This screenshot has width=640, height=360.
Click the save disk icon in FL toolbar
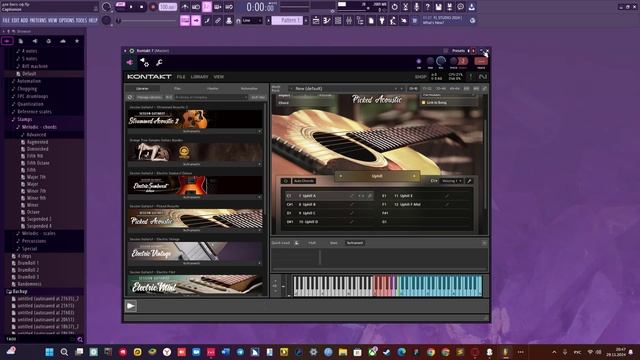[438, 7]
